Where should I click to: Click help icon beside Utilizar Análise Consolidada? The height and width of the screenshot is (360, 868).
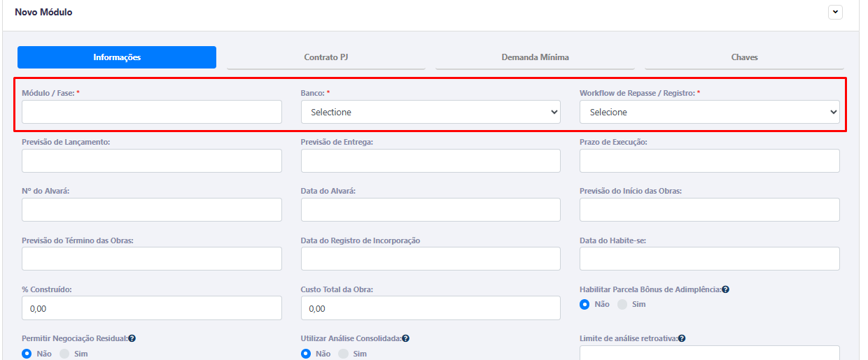click(x=405, y=338)
